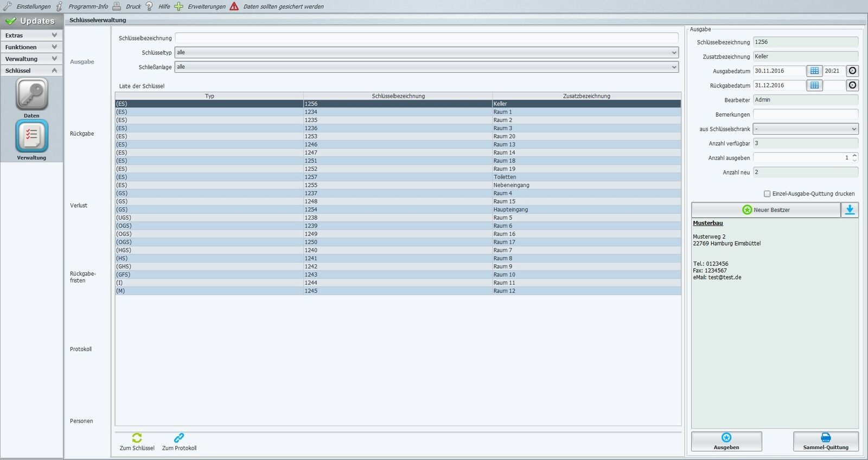Open Einstellungen wrench icon
Viewport: 868px width, 460px height.
coord(8,7)
